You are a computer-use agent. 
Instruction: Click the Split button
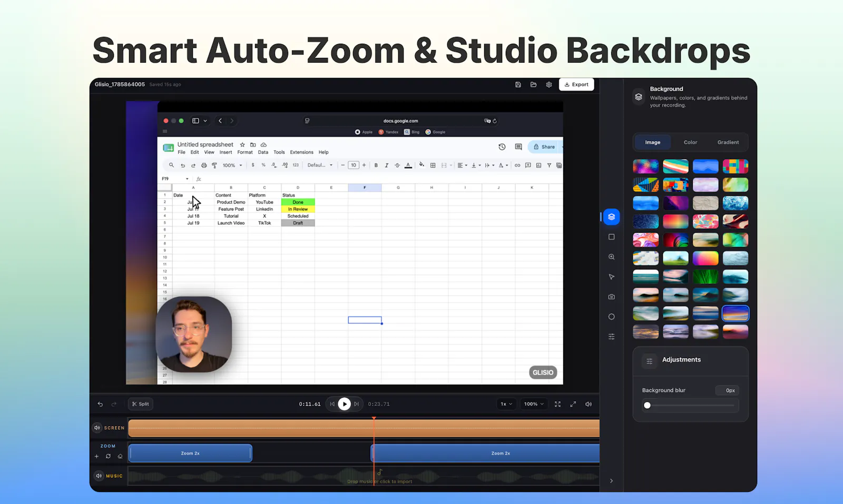pyautogui.click(x=141, y=404)
